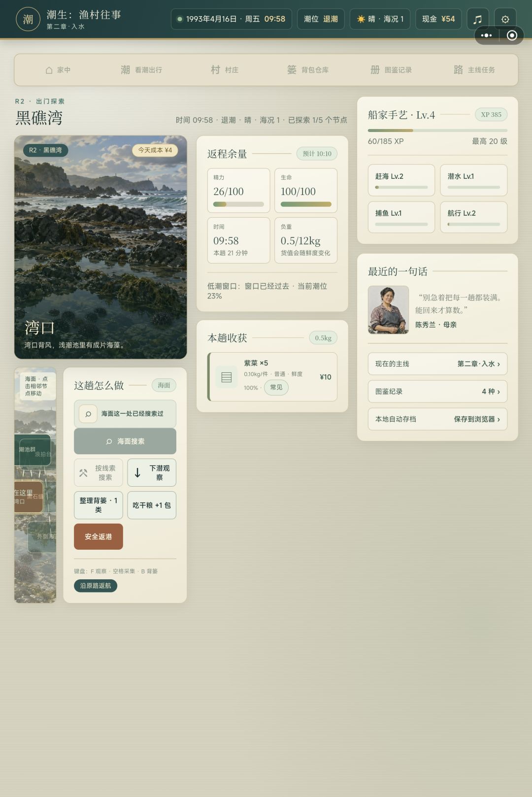Click the 安全返港 button
The height and width of the screenshot is (797, 532).
(x=99, y=536)
